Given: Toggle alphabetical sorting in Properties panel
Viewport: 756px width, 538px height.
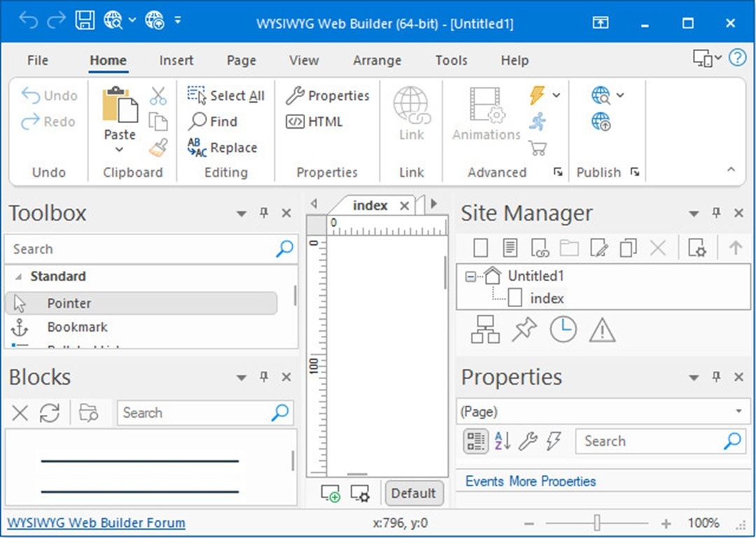Looking at the screenshot, I should click(x=502, y=441).
